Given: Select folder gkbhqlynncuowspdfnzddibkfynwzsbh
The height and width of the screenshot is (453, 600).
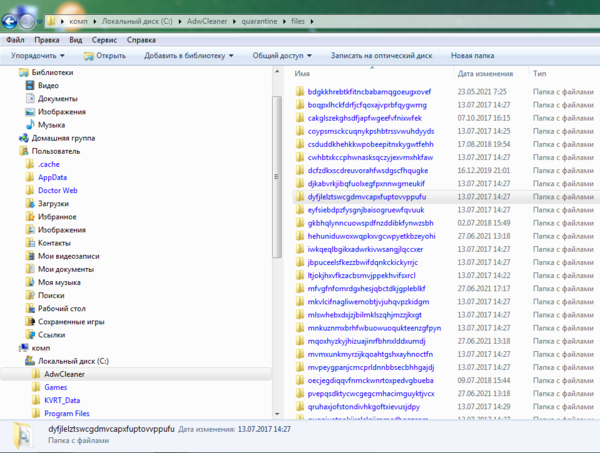Looking at the screenshot, I should [370, 223].
